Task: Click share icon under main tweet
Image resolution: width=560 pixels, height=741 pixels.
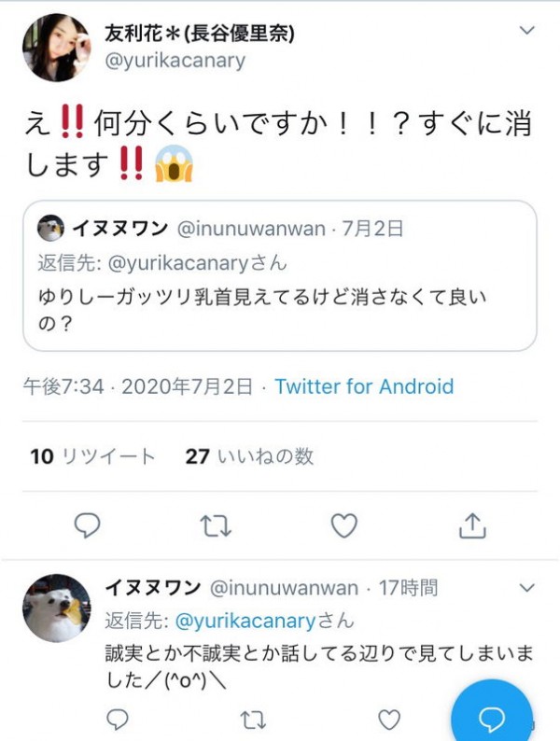Action: tap(472, 525)
